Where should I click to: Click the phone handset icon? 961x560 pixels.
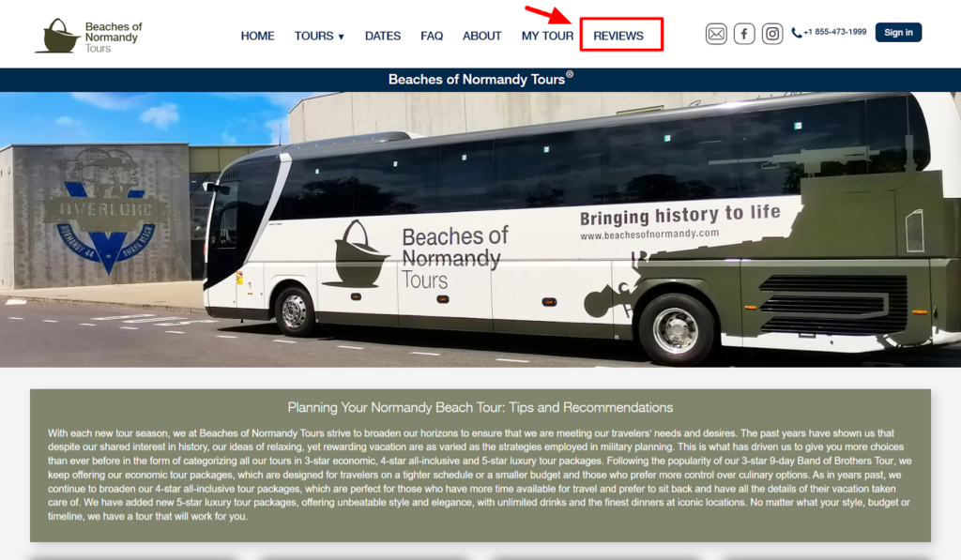[796, 33]
